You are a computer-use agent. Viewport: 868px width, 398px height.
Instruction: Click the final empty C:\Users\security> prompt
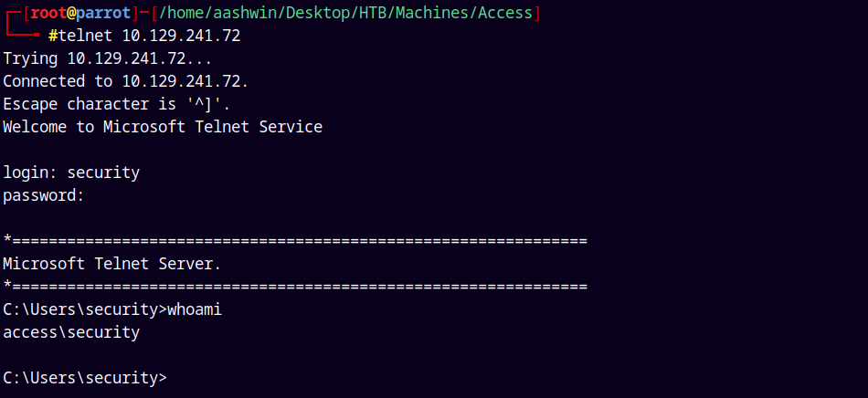pos(85,378)
